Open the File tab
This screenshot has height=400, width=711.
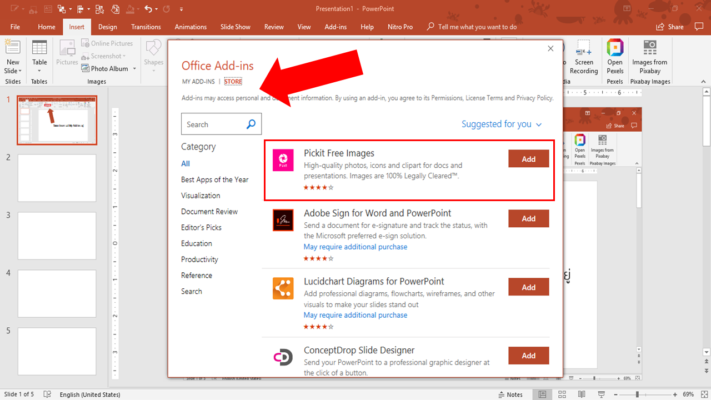click(15, 27)
